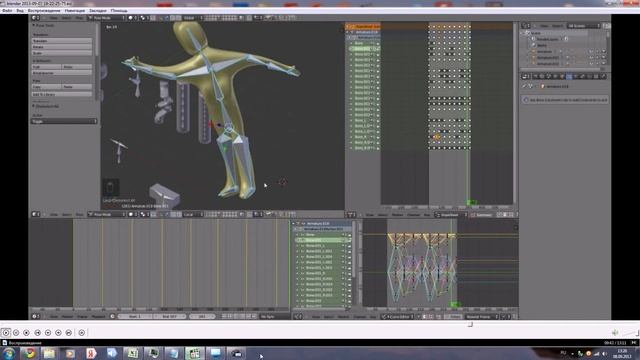
Task: Open the Action Toggle dropdown
Action: (x=64, y=121)
